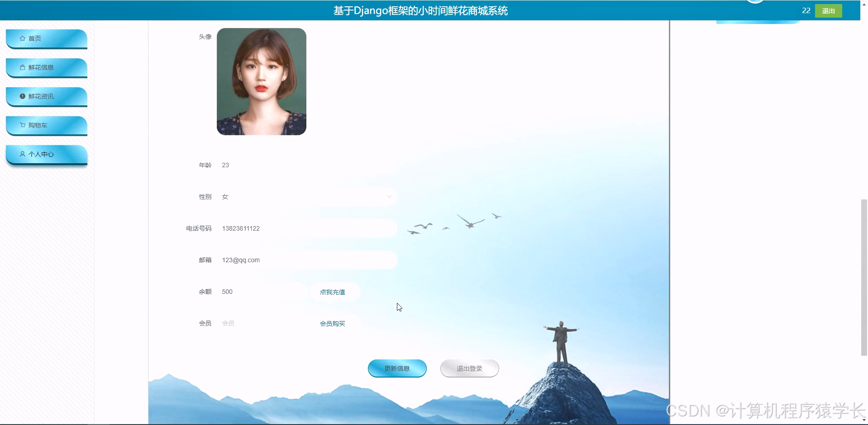Click the username 22 in the header
The image size is (868, 425).
coord(806,10)
